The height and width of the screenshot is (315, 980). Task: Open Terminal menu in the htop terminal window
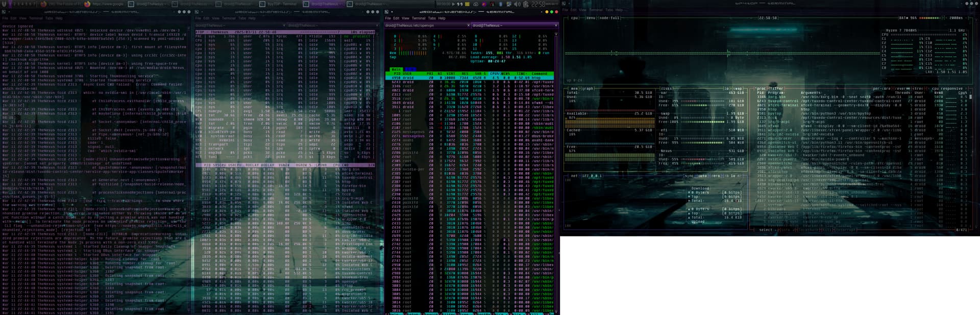(419, 18)
